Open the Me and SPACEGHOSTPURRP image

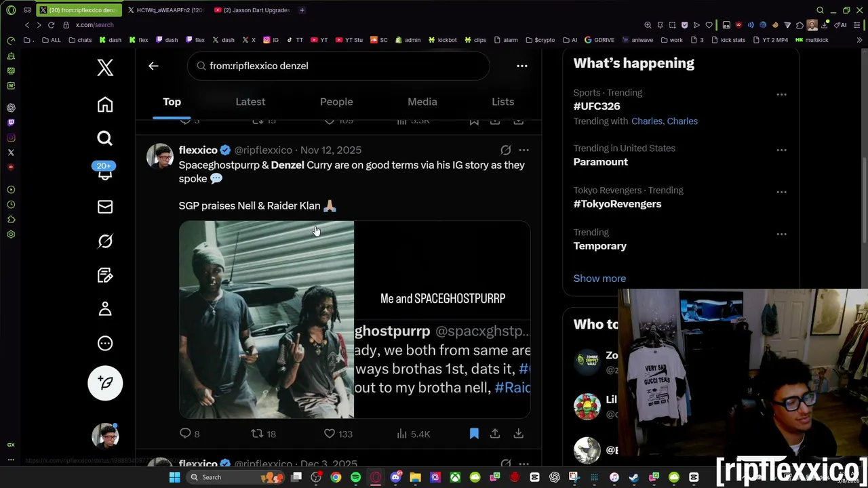coord(443,270)
